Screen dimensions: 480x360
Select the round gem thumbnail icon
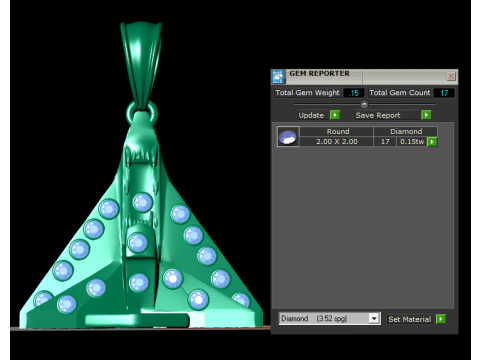point(288,137)
